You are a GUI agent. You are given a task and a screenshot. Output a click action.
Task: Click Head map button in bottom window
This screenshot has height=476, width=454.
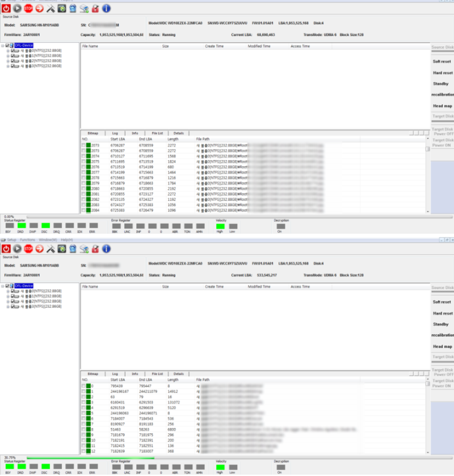[442, 347]
